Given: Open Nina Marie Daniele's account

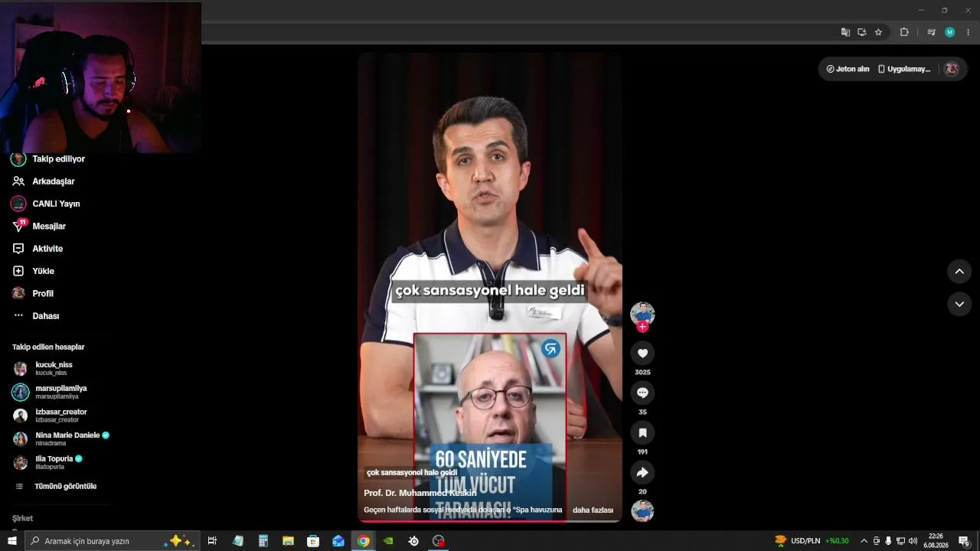Looking at the screenshot, I should [x=67, y=439].
